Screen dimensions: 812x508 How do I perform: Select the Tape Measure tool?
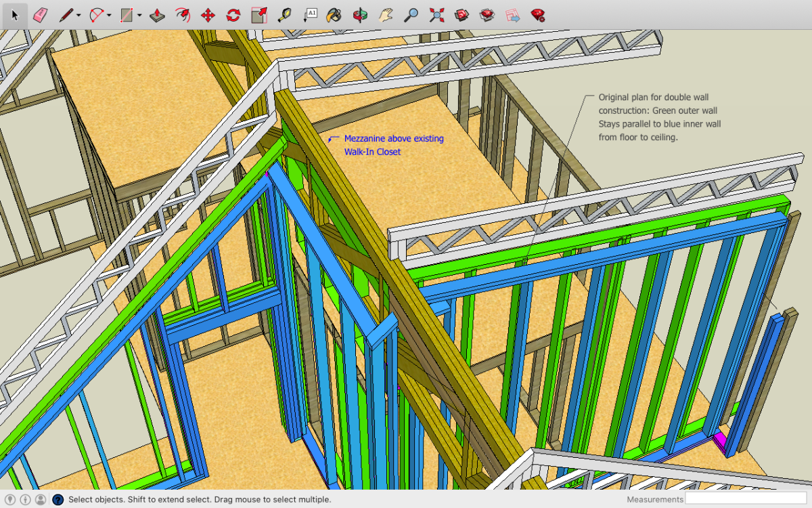click(x=284, y=15)
